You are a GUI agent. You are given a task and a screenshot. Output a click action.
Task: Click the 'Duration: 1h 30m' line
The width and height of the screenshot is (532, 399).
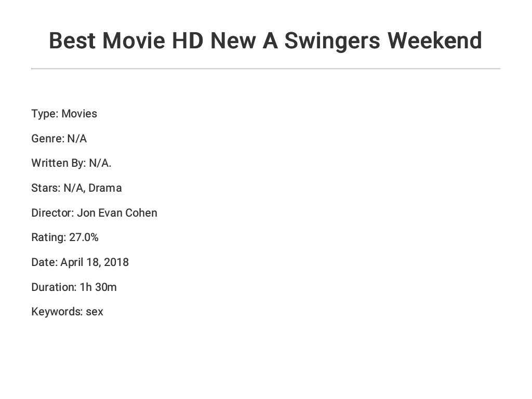[74, 287]
